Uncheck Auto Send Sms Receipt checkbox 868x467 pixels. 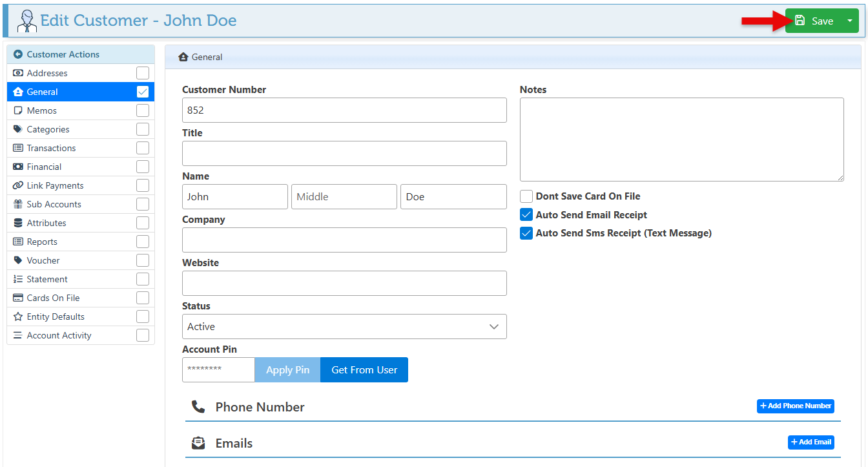click(x=526, y=233)
